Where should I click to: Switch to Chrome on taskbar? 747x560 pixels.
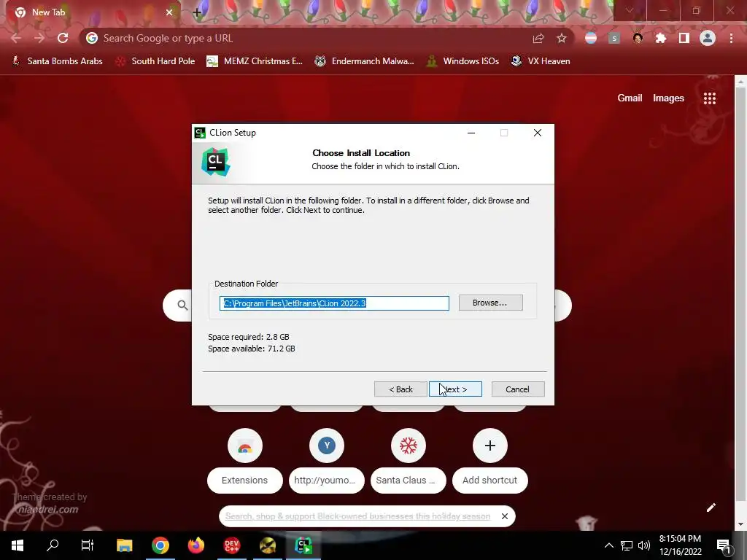tap(160, 545)
